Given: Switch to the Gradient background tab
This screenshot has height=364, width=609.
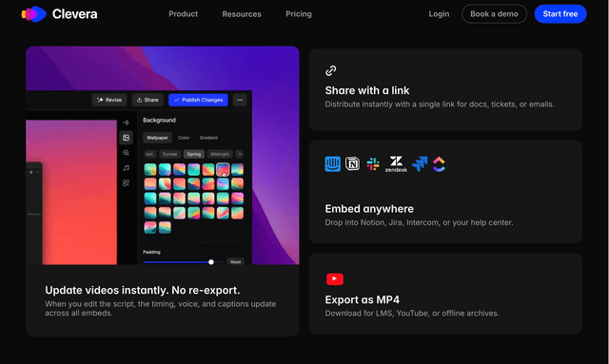Looking at the screenshot, I should point(208,138).
